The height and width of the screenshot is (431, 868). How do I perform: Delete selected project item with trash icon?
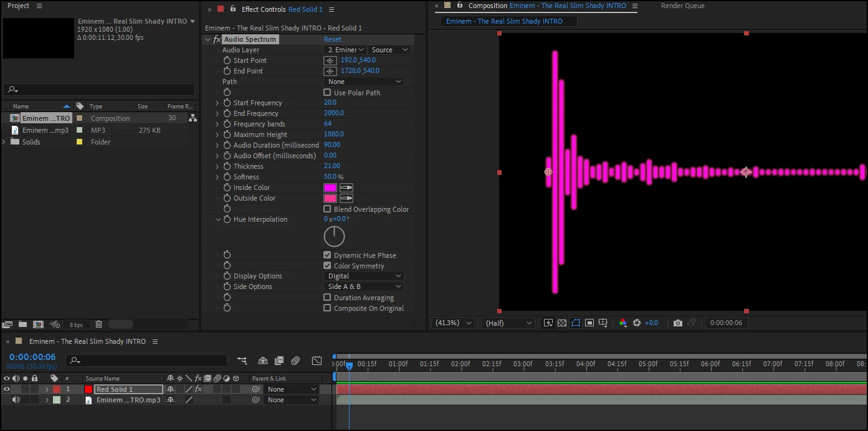98,324
